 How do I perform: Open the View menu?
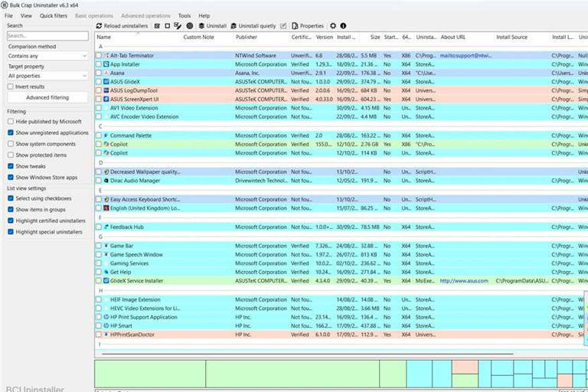point(26,16)
